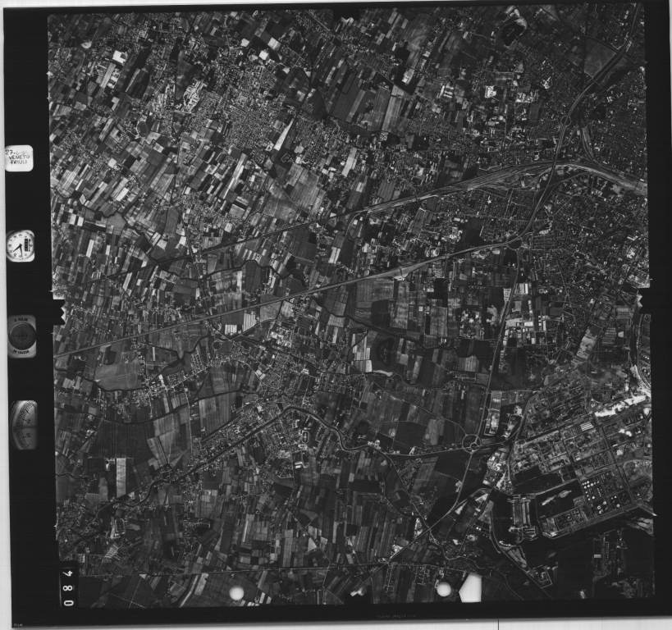Click the white round spot at bottom left

[x=236, y=592]
